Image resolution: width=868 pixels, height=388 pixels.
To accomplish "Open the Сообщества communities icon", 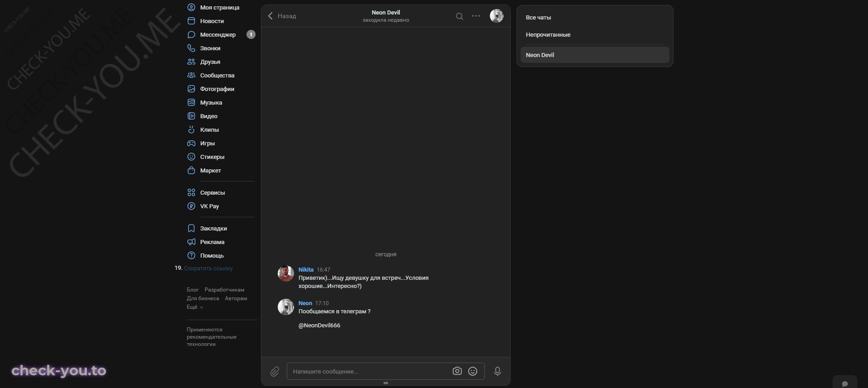I will coord(191,75).
